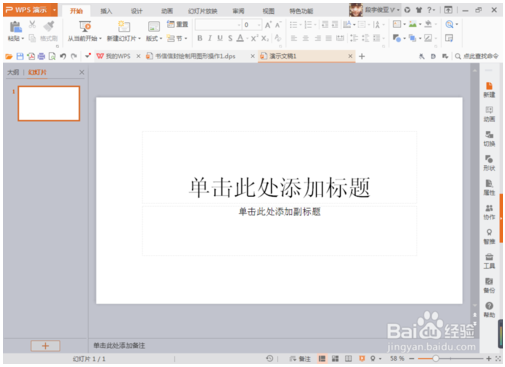Click the Redo arrow
Viewport: 505px width, 367px height.
(x=74, y=56)
